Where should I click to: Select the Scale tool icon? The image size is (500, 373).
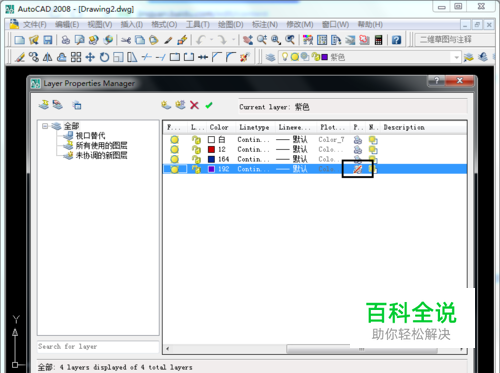point(118,57)
